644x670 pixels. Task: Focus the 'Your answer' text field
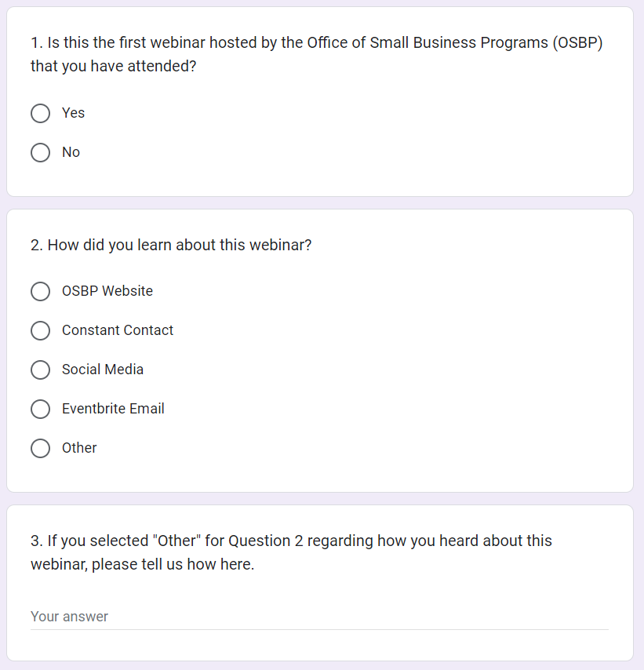(x=319, y=617)
